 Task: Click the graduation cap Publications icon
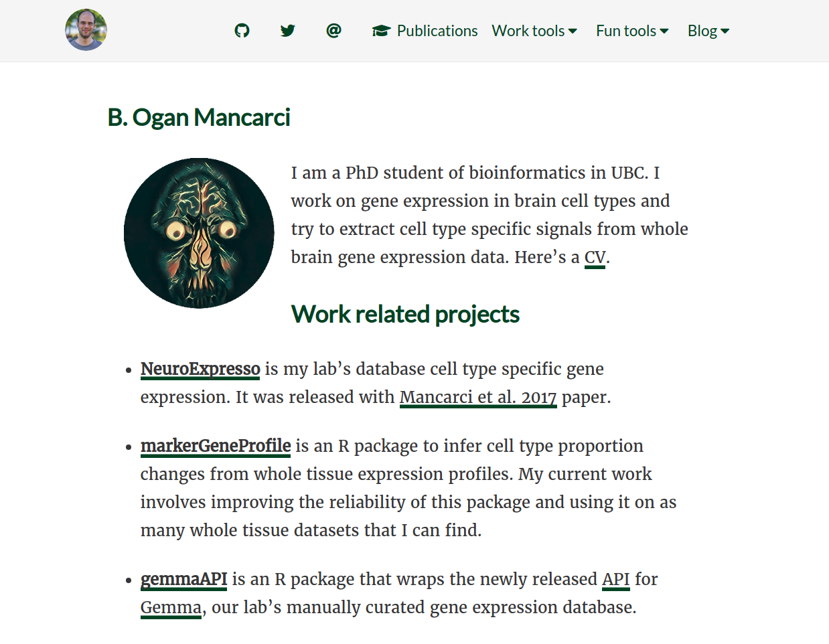pos(381,31)
